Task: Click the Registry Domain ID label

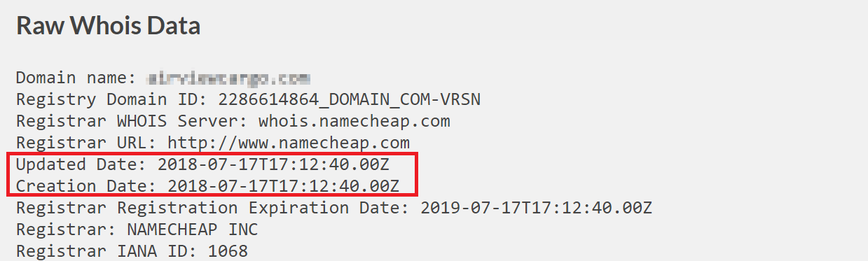Action: [x=112, y=99]
